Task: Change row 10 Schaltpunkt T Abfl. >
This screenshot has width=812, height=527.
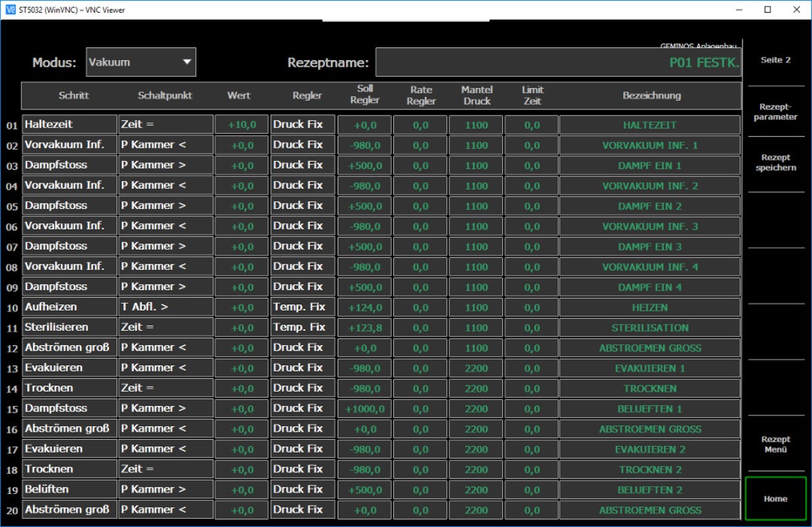Action: point(165,307)
